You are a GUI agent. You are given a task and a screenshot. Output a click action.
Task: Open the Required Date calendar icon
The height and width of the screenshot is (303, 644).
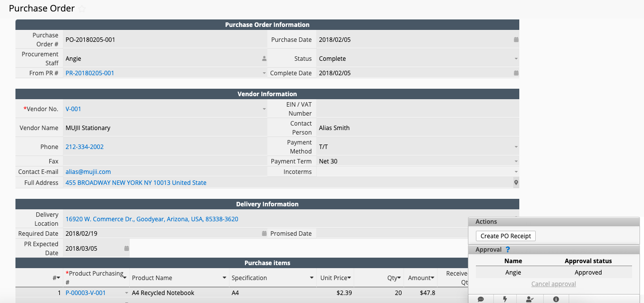click(264, 234)
